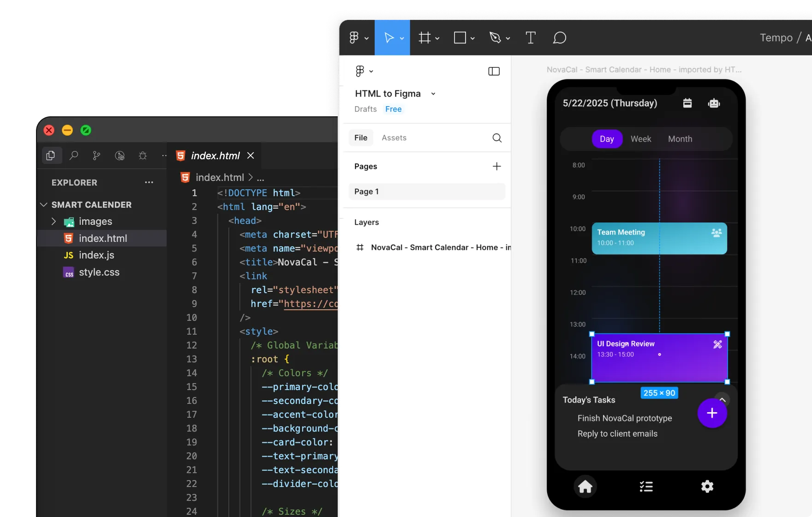Select the Rectangle shape tool
Screen dimensions: 812x517
pos(460,37)
